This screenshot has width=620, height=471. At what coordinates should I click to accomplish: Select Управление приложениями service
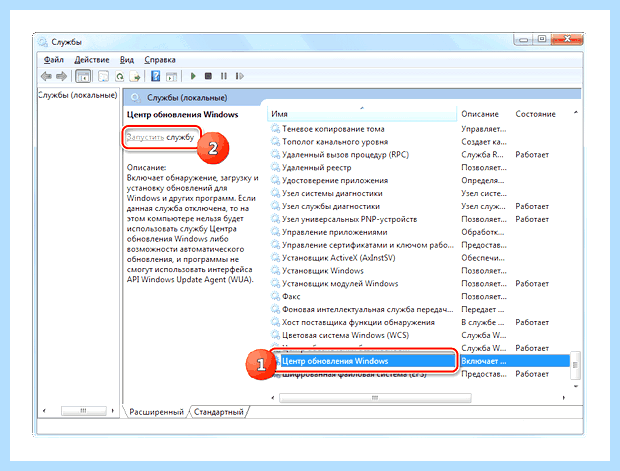335,232
